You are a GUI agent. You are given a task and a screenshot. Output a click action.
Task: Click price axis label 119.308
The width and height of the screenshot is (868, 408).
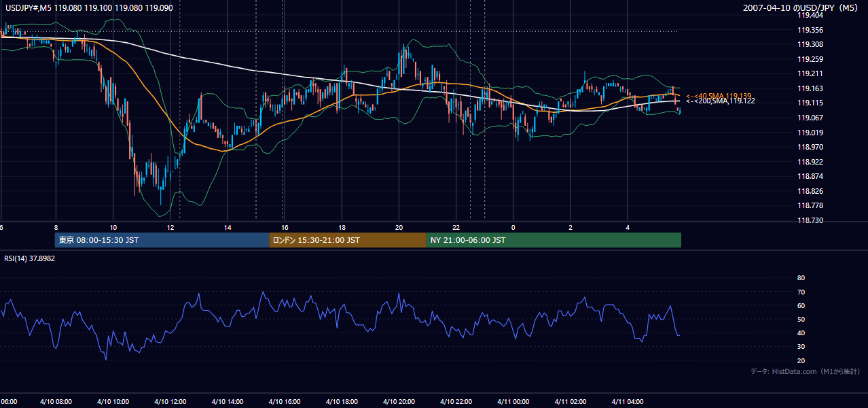[810, 44]
